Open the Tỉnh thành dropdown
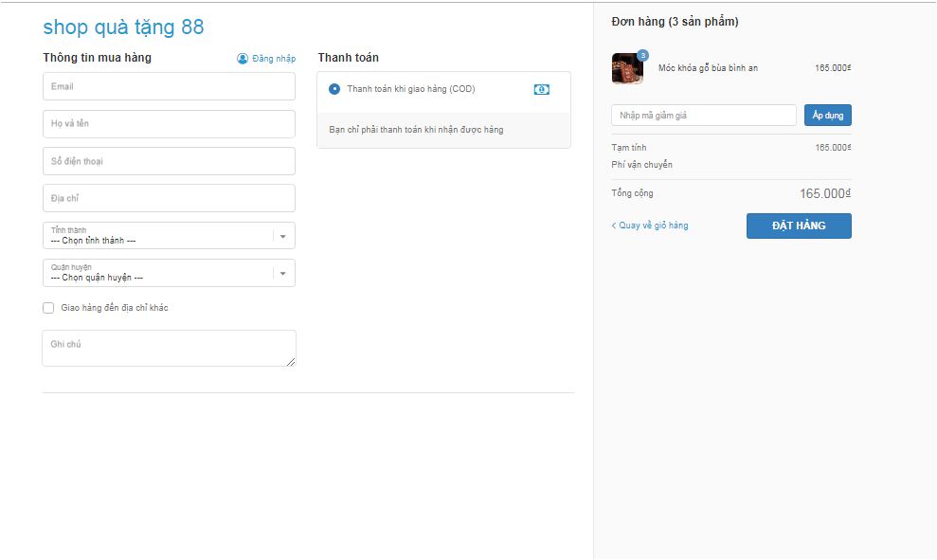937x560 pixels. coord(169,236)
